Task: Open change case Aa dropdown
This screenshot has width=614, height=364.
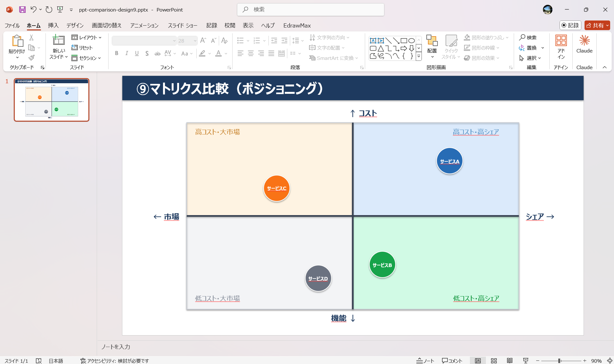Action: (x=187, y=53)
